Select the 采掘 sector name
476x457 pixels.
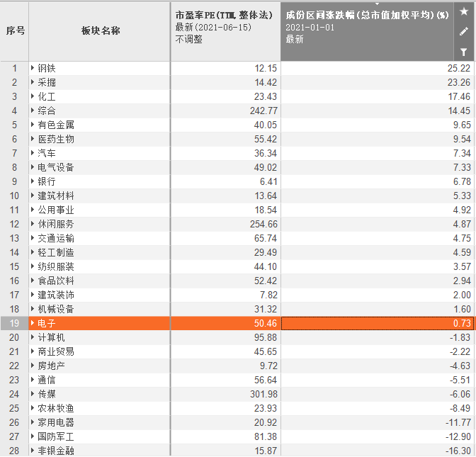47,82
